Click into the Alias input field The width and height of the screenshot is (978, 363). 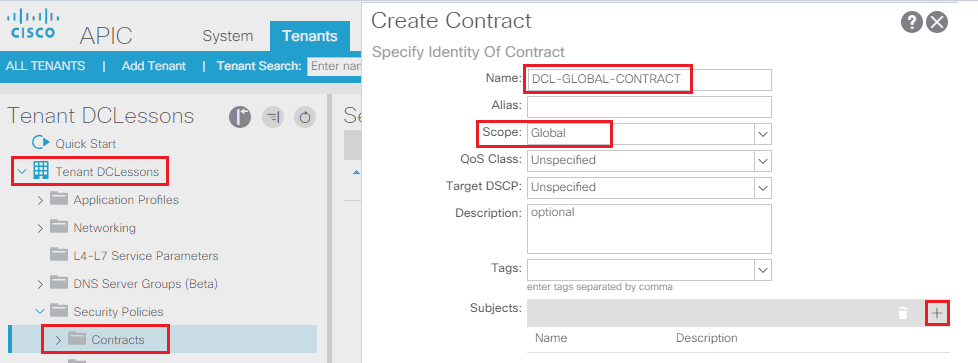pos(649,107)
